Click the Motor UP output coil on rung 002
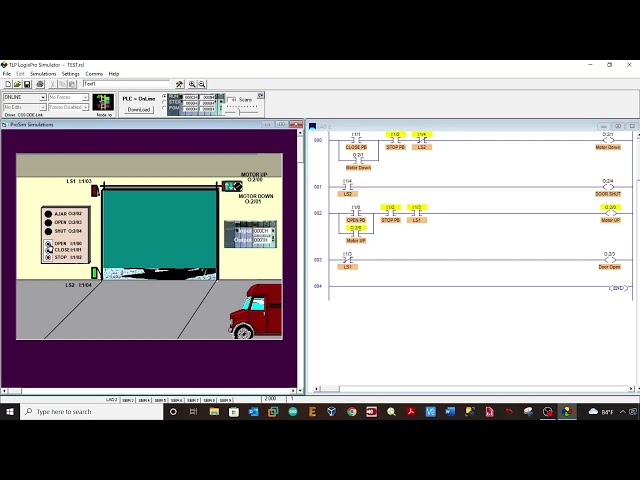Viewport: 640px width, 480px height. 610,213
